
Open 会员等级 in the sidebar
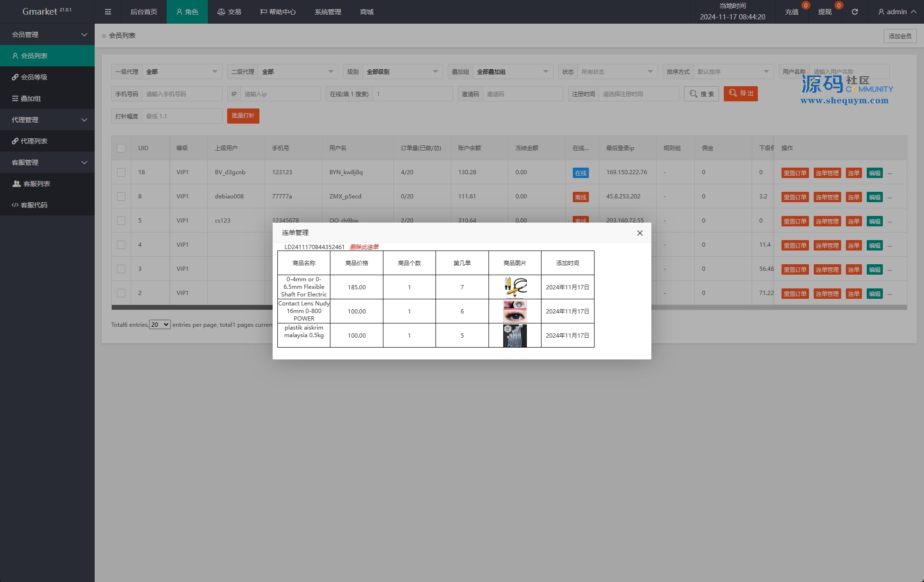(34, 77)
